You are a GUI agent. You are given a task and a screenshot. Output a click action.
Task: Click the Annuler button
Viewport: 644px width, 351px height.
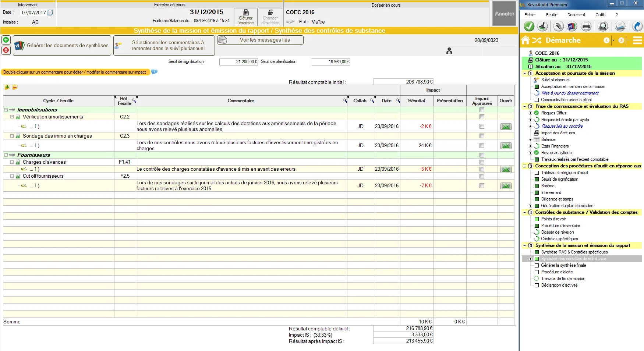504,14
